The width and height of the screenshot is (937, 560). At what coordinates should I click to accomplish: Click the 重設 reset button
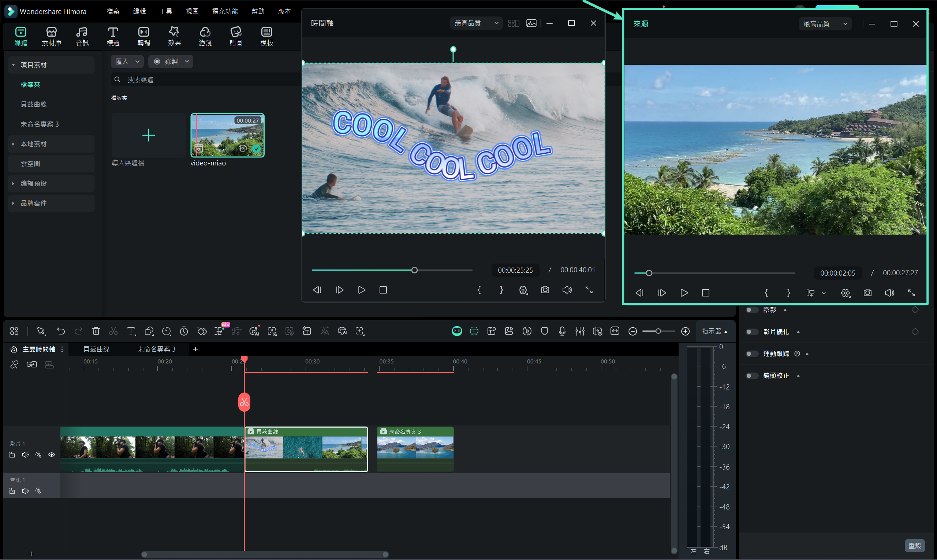(x=914, y=546)
